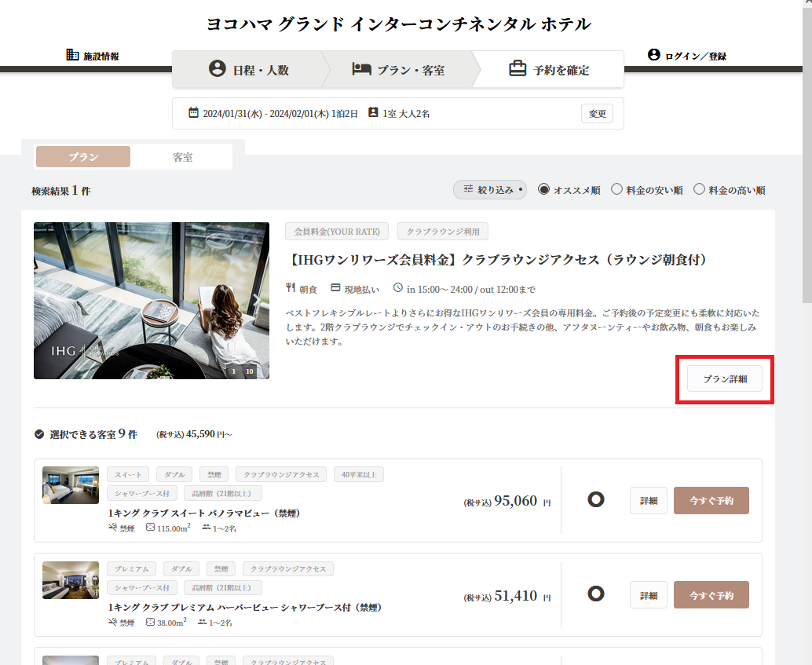
Task: Click the calendar icon beside the dates
Action: [193, 112]
